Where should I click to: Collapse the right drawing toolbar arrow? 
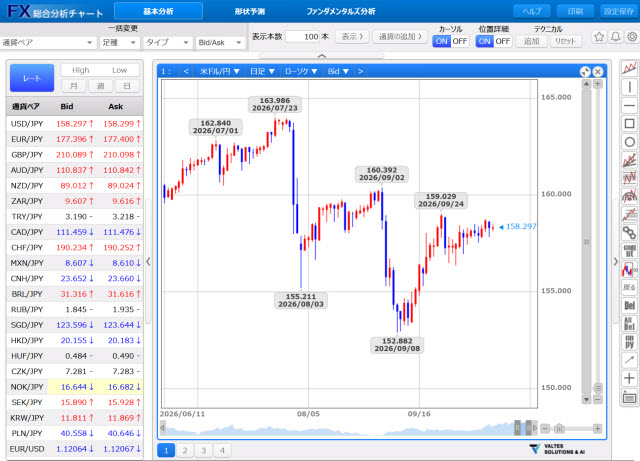(x=616, y=262)
